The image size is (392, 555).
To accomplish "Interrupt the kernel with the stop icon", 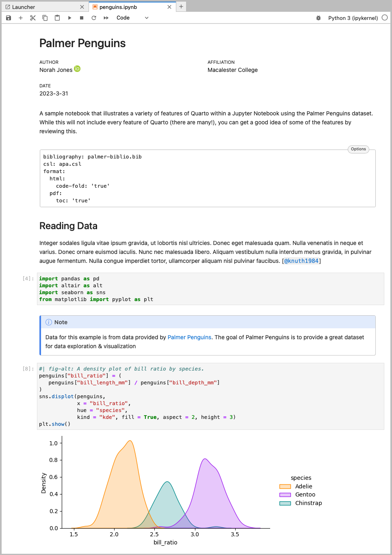I will coord(82,18).
